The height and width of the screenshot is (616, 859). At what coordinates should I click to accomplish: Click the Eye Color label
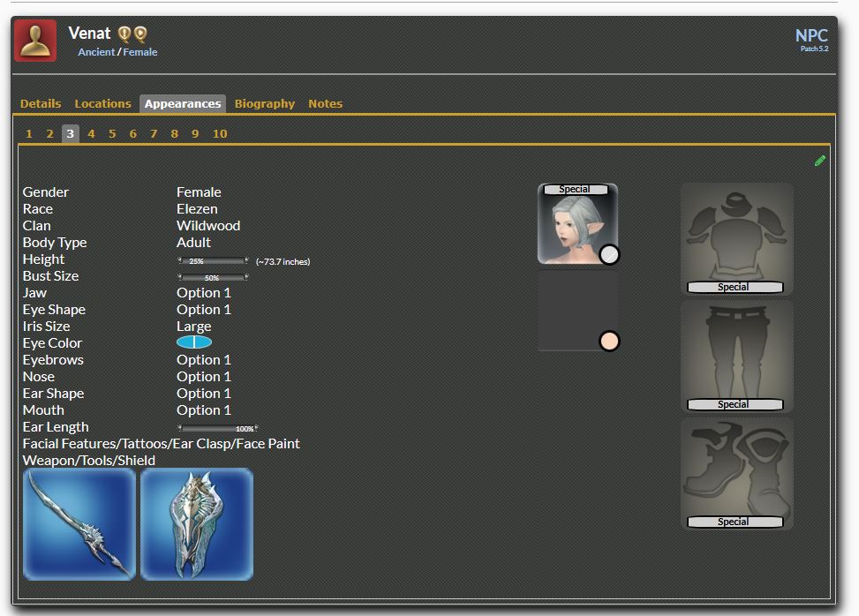coord(52,343)
